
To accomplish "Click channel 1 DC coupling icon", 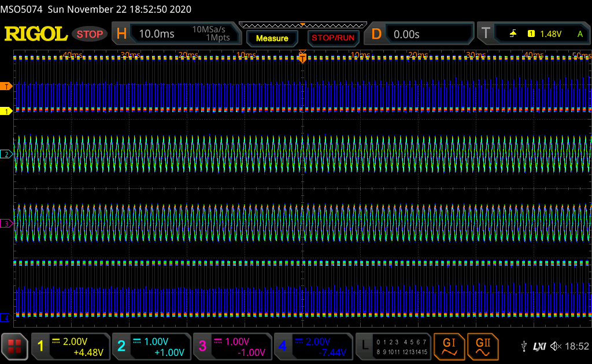I will click(x=56, y=341).
